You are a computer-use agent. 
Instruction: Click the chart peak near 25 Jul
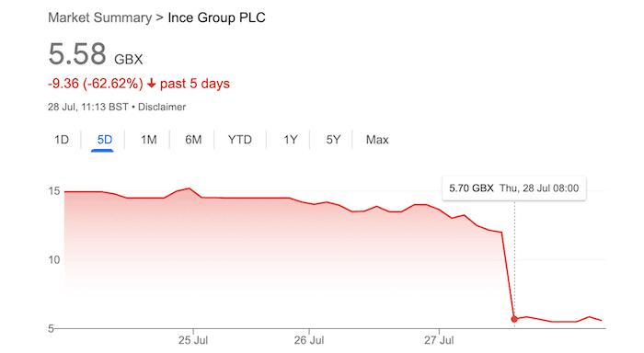(x=189, y=188)
